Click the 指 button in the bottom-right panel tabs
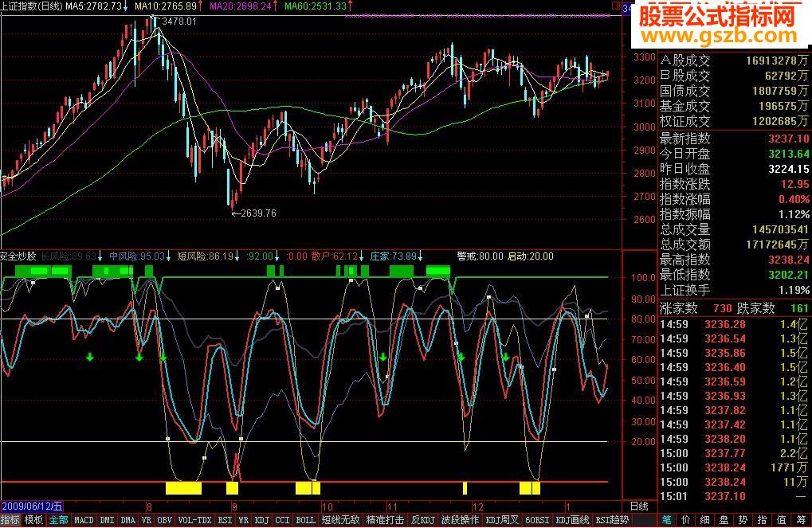812x528 pixels. [x=763, y=520]
